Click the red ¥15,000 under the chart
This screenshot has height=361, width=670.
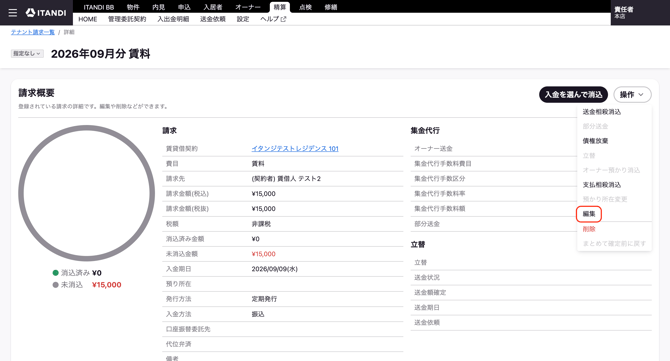(106, 285)
